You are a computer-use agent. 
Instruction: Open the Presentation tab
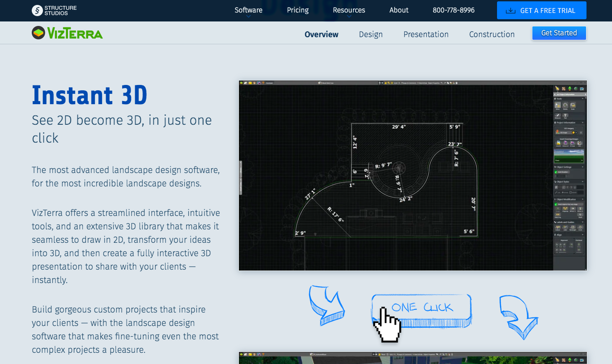point(426,34)
